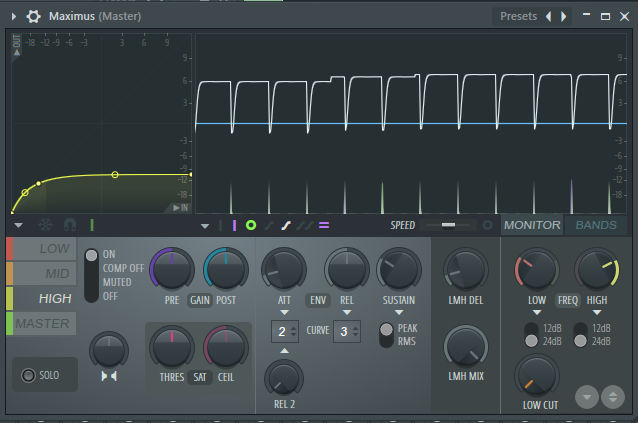Toggle the freeze snowflake icon
This screenshot has width=638, height=423.
[x=45, y=225]
